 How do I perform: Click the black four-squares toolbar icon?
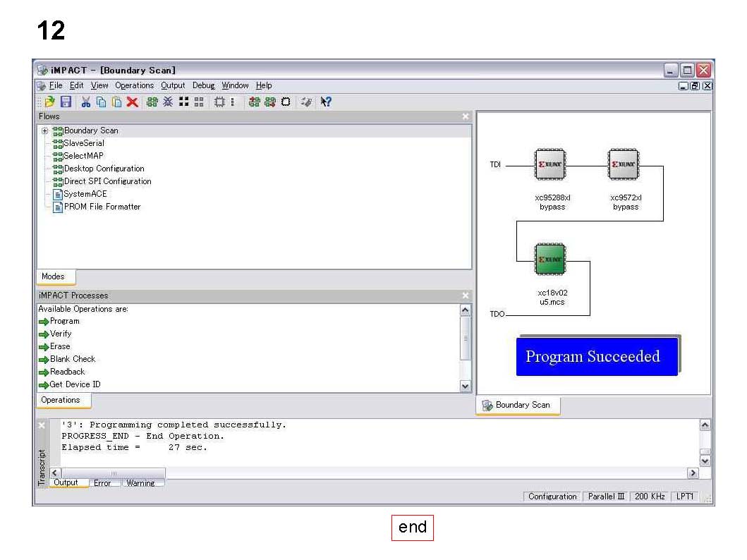tap(183, 102)
